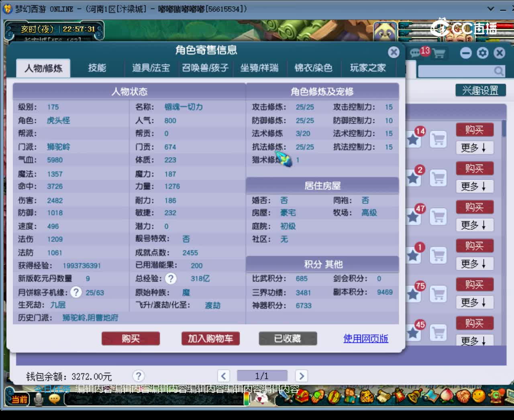Open the help icon beside the wallet balance
Viewport: 514px width, 420px height.
click(x=139, y=376)
